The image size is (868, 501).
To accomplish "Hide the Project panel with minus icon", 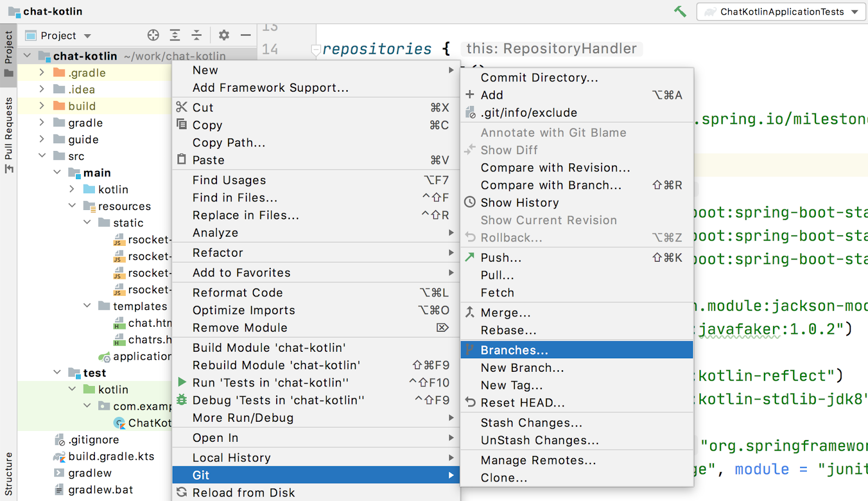I will coord(246,35).
